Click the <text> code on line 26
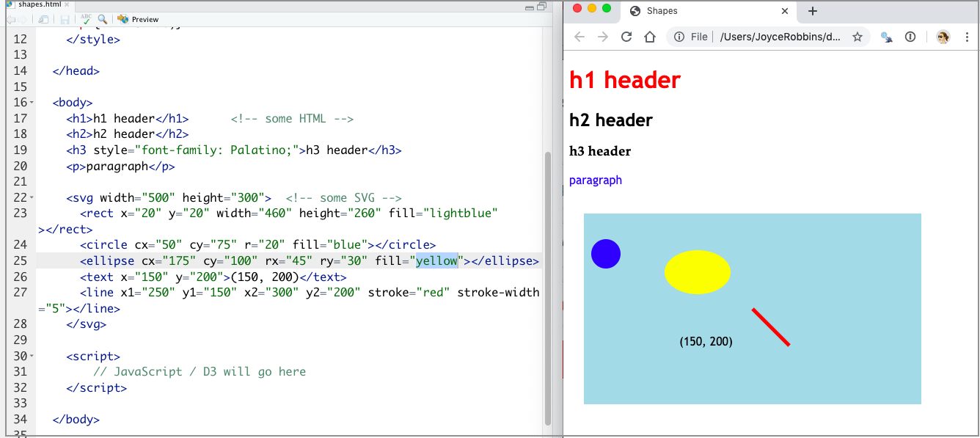Image resolution: width=980 pixels, height=438 pixels. point(213,277)
